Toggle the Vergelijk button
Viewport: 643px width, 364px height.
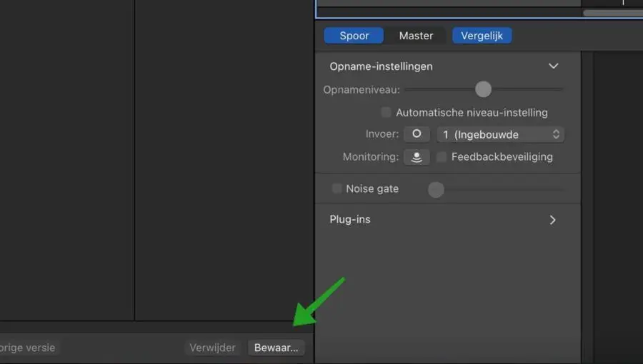[482, 36]
